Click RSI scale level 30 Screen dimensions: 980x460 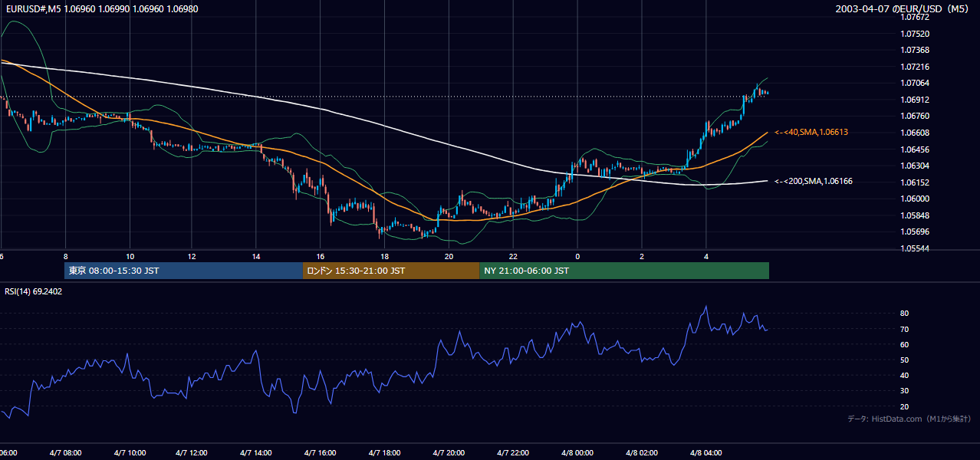(904, 391)
